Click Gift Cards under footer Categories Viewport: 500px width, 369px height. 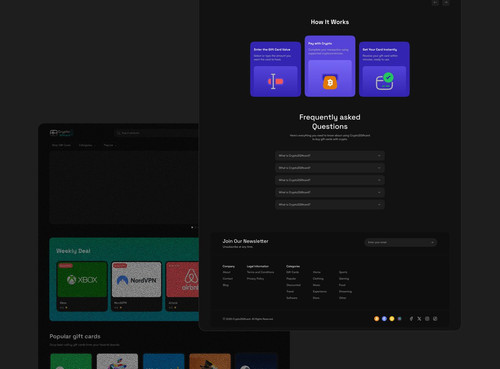(x=293, y=272)
